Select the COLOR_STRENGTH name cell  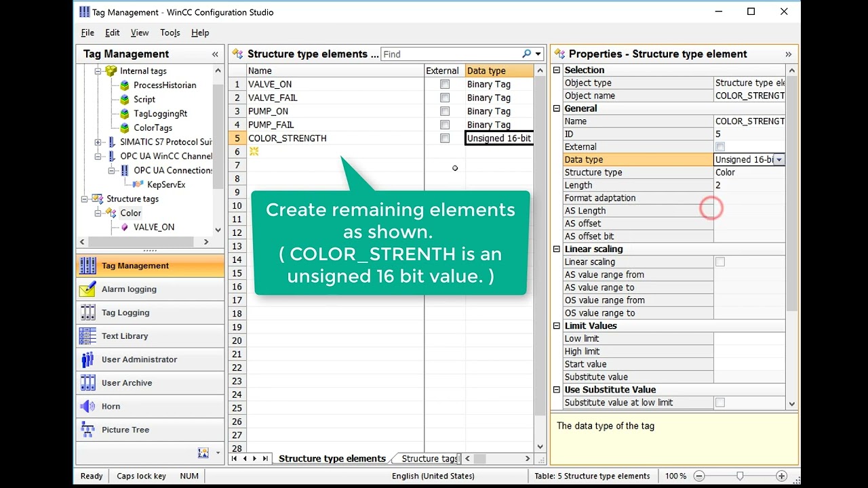335,138
